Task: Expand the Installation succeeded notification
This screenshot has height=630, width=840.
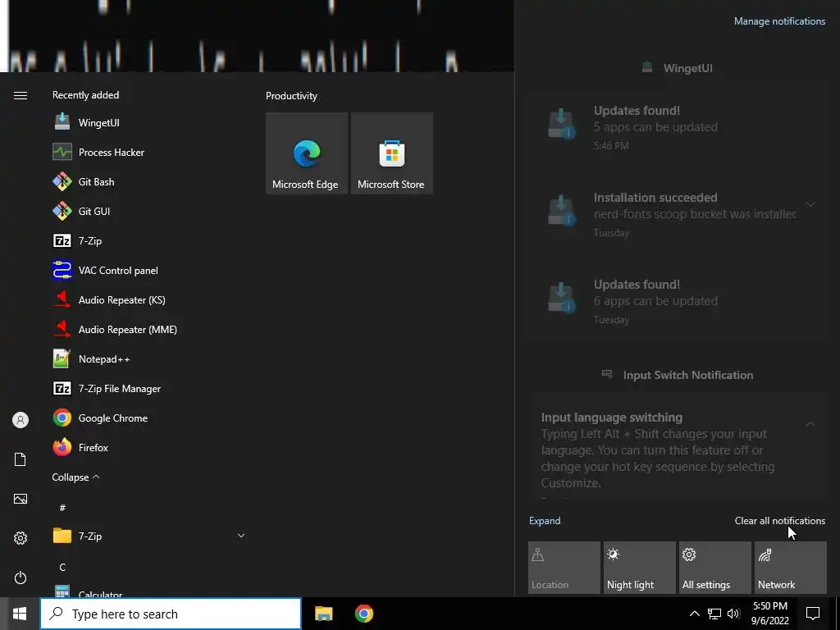Action: tap(810, 204)
